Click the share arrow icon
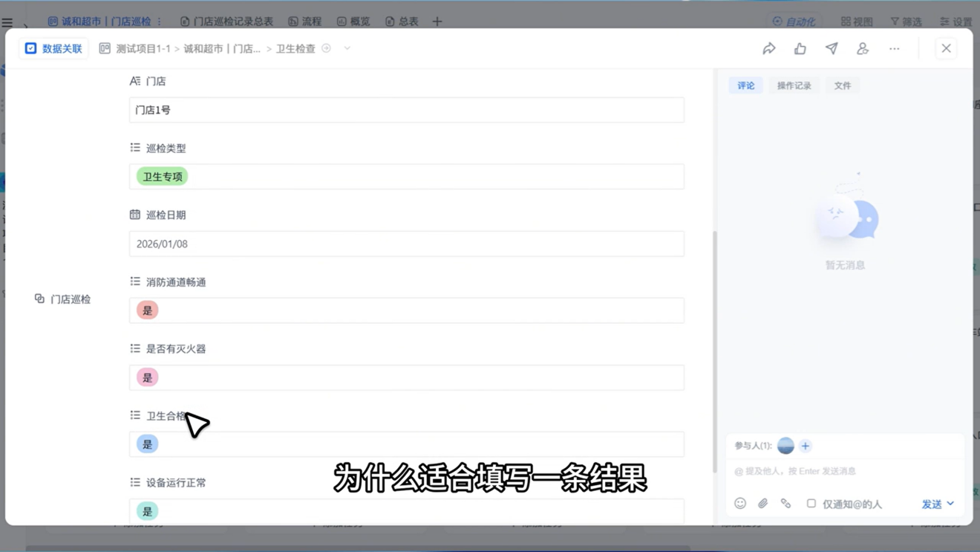Viewport: 980px width, 552px height. click(x=769, y=48)
